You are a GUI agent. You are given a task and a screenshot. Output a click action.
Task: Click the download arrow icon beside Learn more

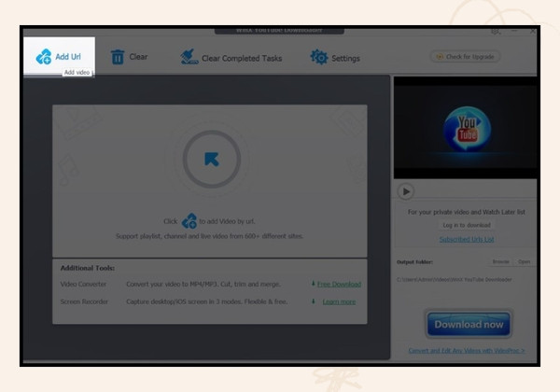[x=314, y=301]
